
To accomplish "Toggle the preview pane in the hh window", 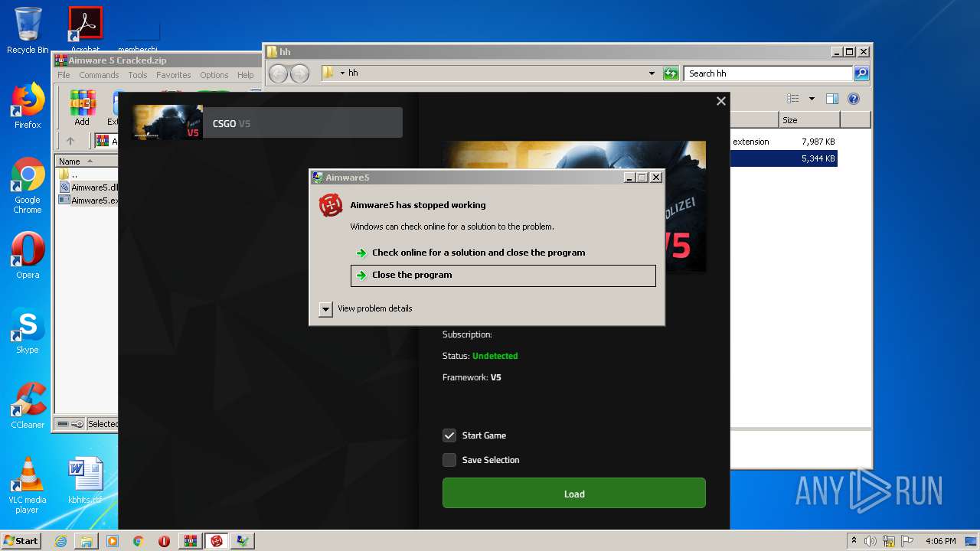I will 832,99.
